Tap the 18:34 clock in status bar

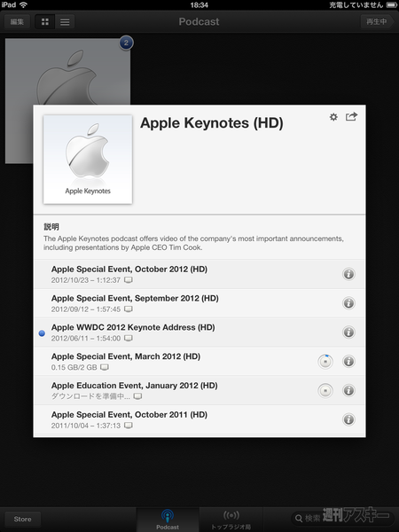pyautogui.click(x=199, y=4)
